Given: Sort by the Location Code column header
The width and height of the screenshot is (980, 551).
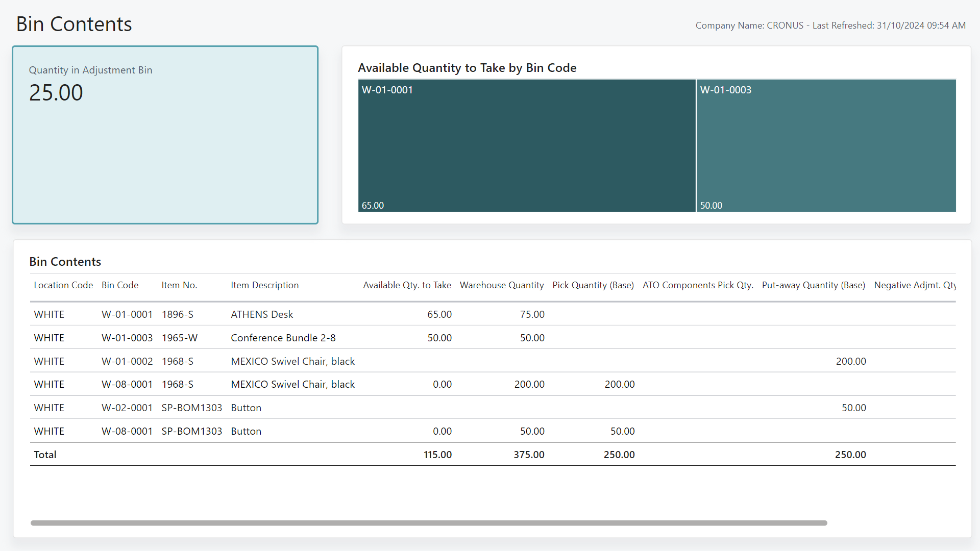Looking at the screenshot, I should tap(63, 285).
